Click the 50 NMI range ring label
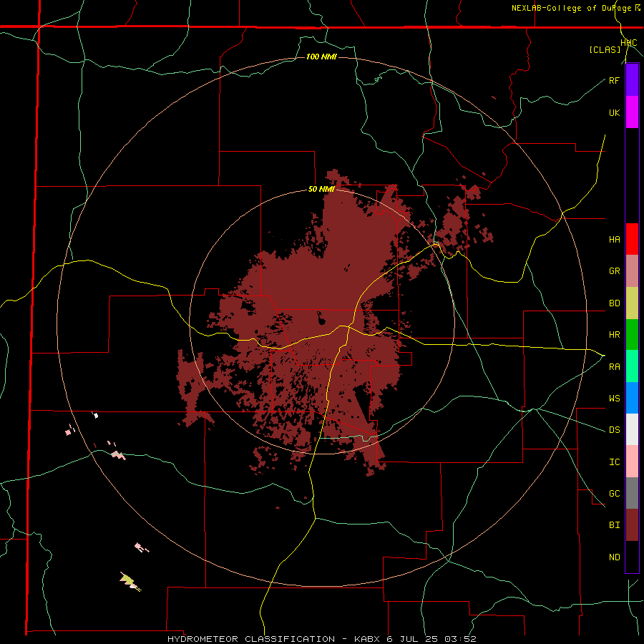This screenshot has height=644, width=644. 321,189
